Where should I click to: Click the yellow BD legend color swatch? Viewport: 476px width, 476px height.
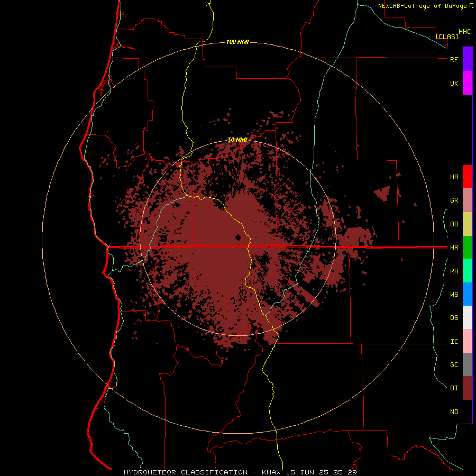467,224
